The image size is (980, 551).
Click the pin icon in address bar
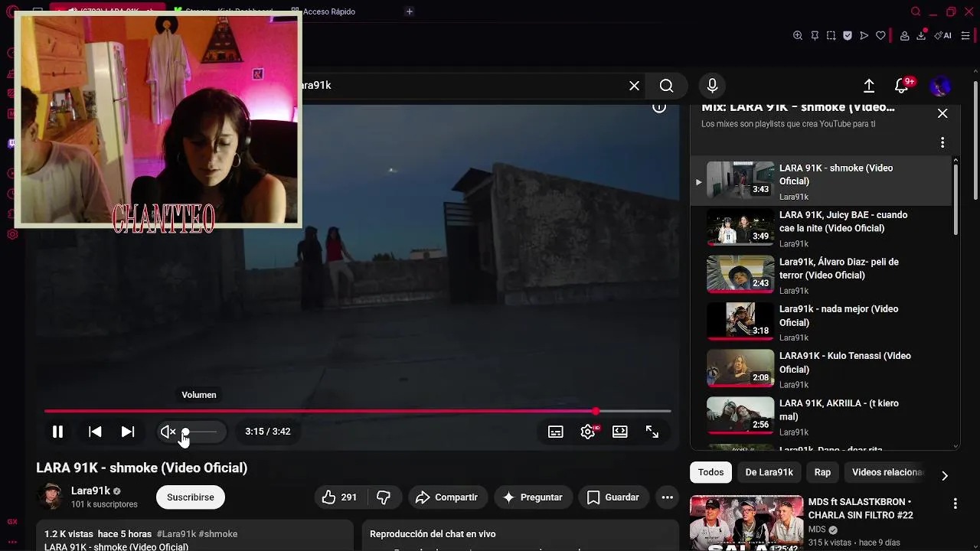815,36
